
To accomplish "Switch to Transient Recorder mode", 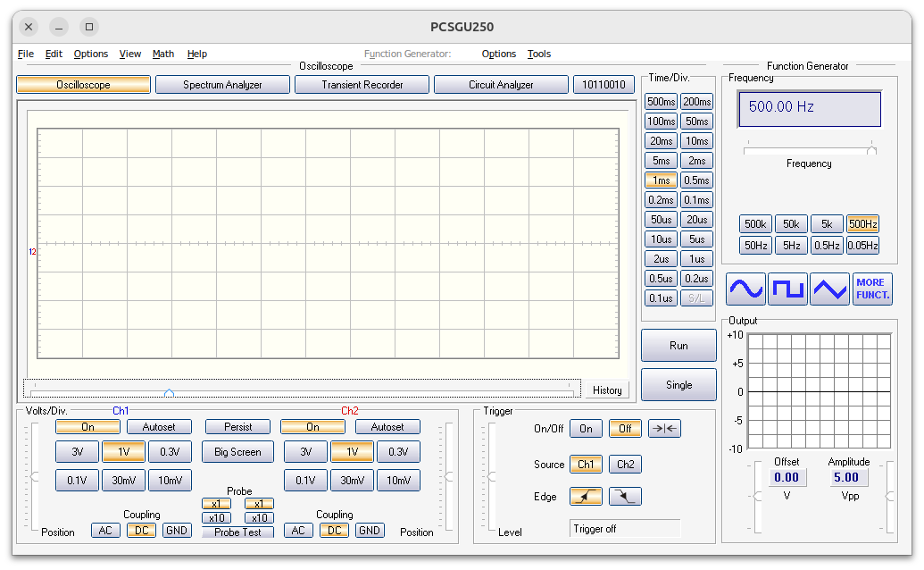I will (362, 84).
